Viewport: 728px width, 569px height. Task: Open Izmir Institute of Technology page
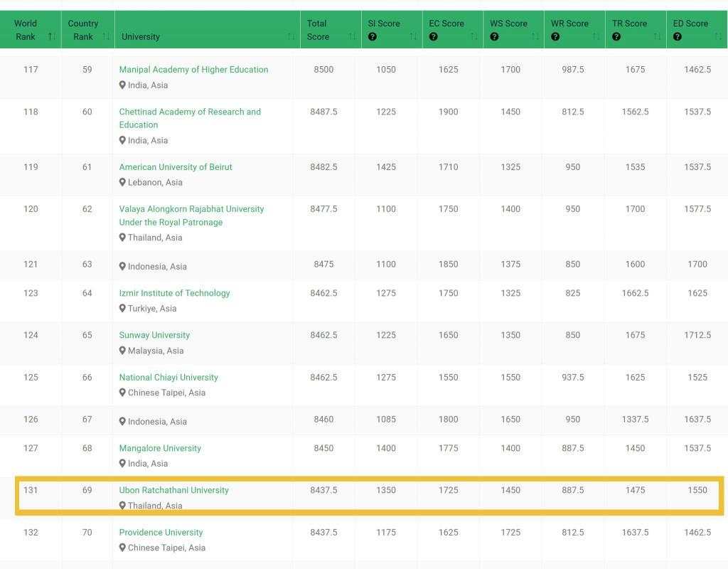click(x=174, y=293)
